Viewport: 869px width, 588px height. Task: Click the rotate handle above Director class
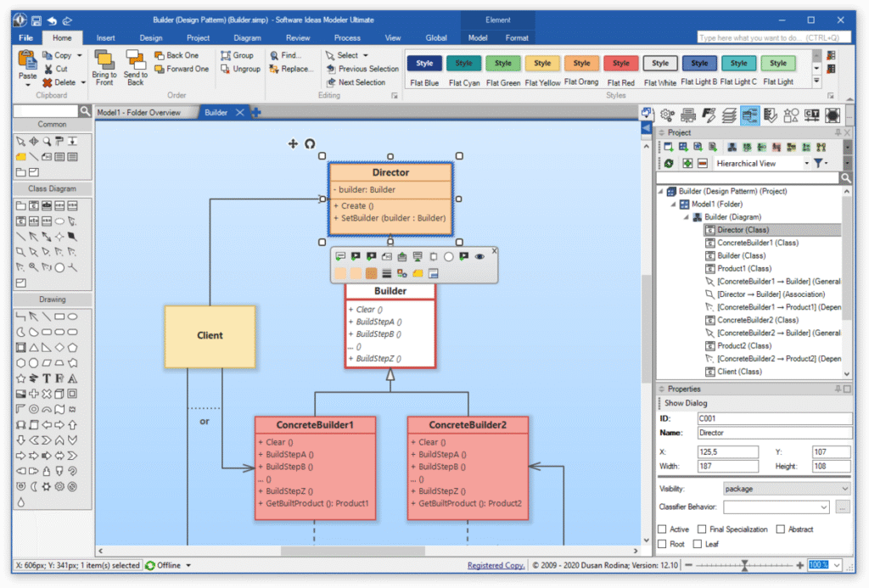[310, 144]
